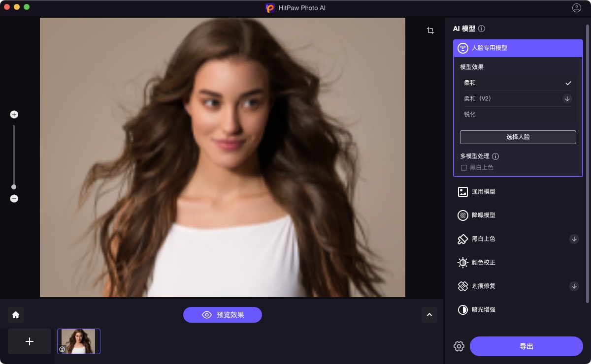Add a new image with plus tile
Viewport: 591px width, 364px height.
click(x=30, y=341)
